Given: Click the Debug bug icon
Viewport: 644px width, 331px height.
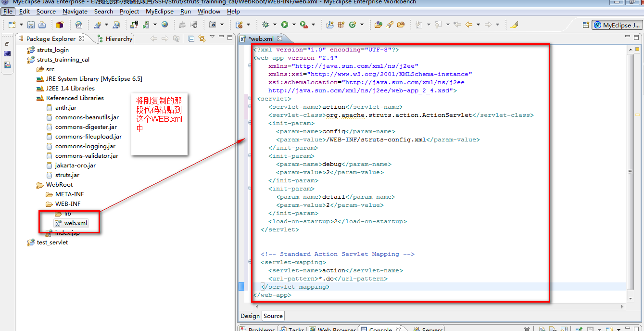Looking at the screenshot, I should (265, 25).
